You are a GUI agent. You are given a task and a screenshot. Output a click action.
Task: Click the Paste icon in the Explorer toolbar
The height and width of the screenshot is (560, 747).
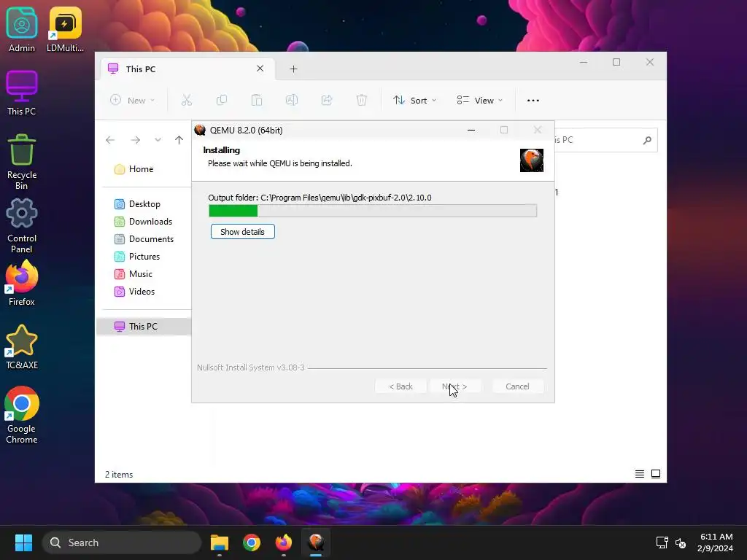(x=256, y=101)
